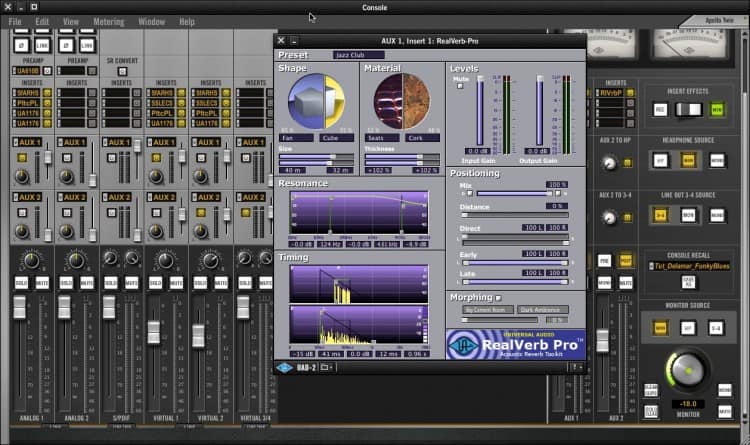Click the SR CONVERT power icon on S/PDIF
750x445 pixels.
pos(122,72)
